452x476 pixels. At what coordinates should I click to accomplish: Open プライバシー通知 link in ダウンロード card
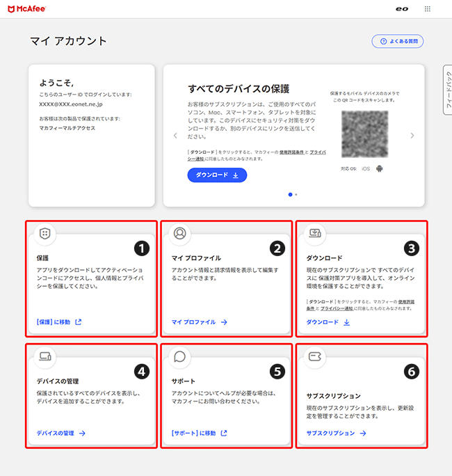[x=337, y=308]
